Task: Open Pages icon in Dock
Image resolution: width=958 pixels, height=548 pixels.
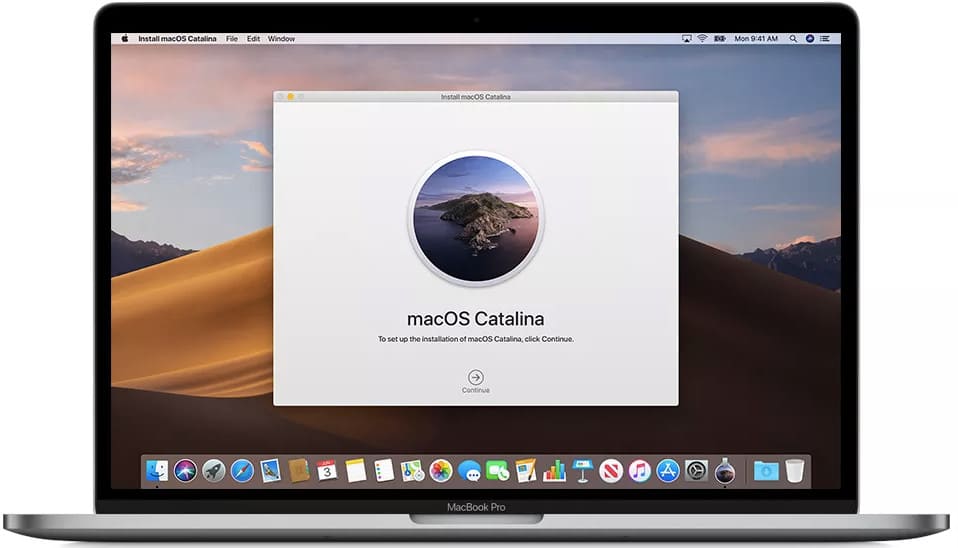Action: point(526,471)
